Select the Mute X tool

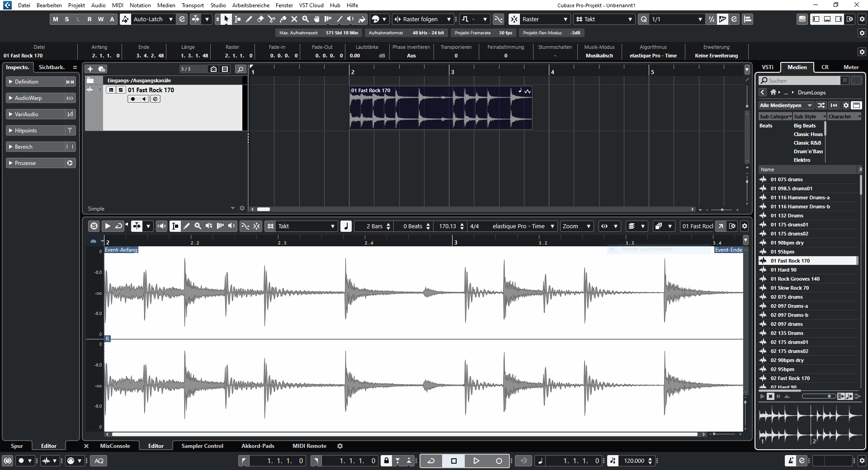[x=294, y=19]
